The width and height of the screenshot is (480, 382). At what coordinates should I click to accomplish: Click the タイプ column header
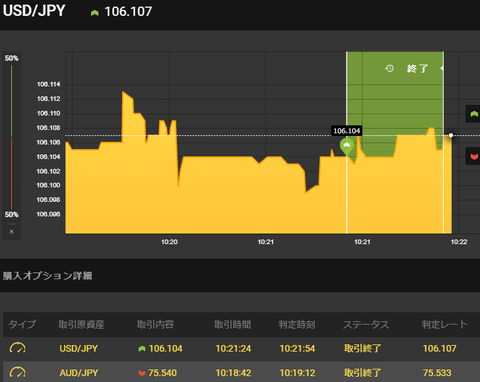point(22,324)
